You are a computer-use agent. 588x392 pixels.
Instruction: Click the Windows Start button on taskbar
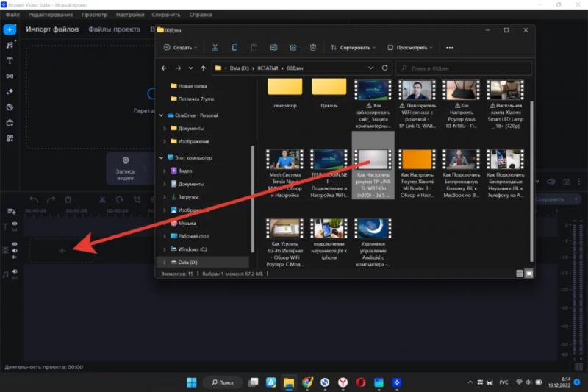coord(191,382)
